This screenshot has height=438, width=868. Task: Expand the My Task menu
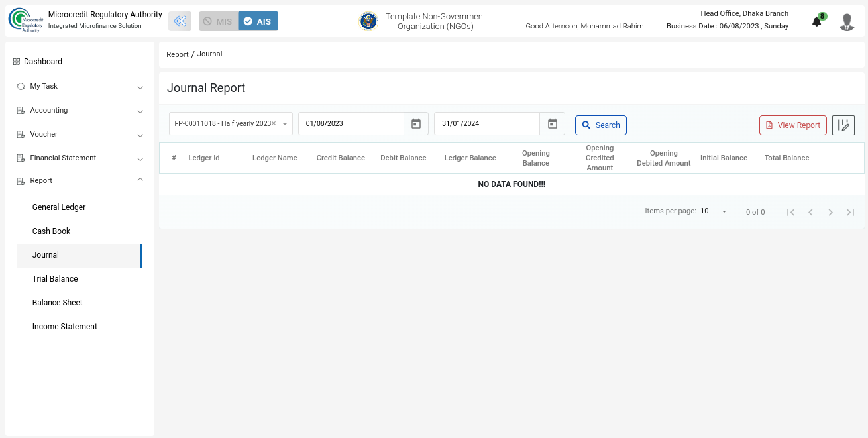(80, 87)
